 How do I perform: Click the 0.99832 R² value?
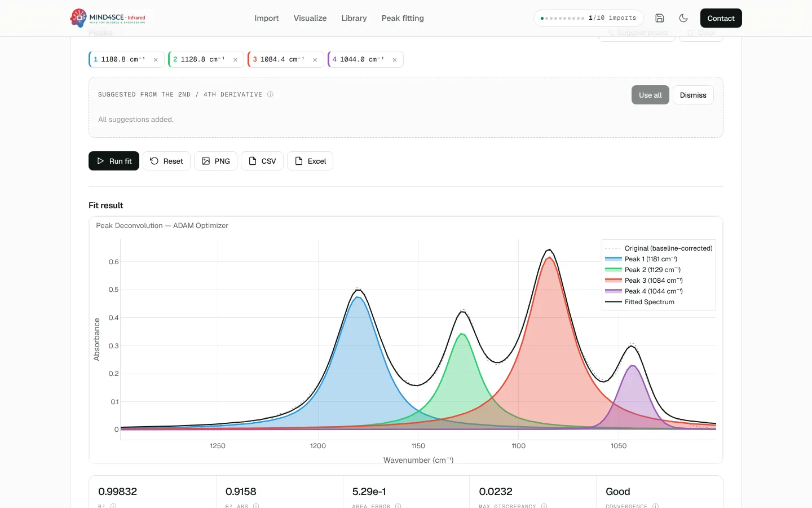tap(117, 492)
